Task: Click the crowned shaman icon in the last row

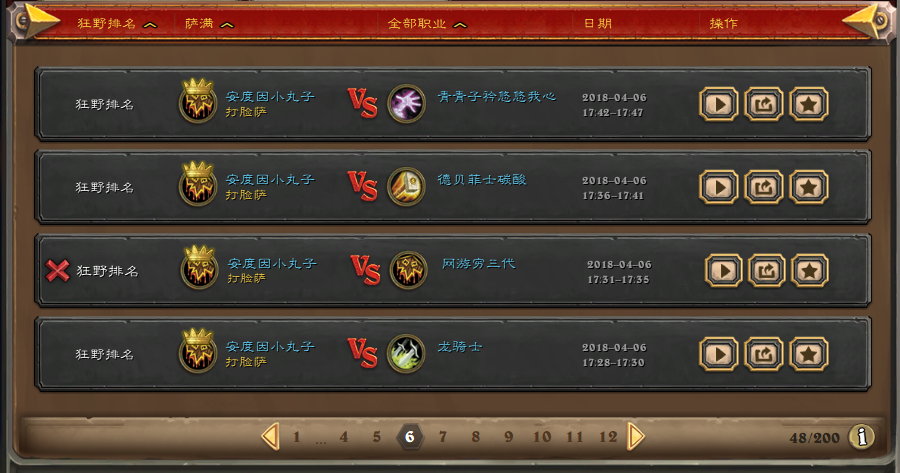Action: coord(198,351)
